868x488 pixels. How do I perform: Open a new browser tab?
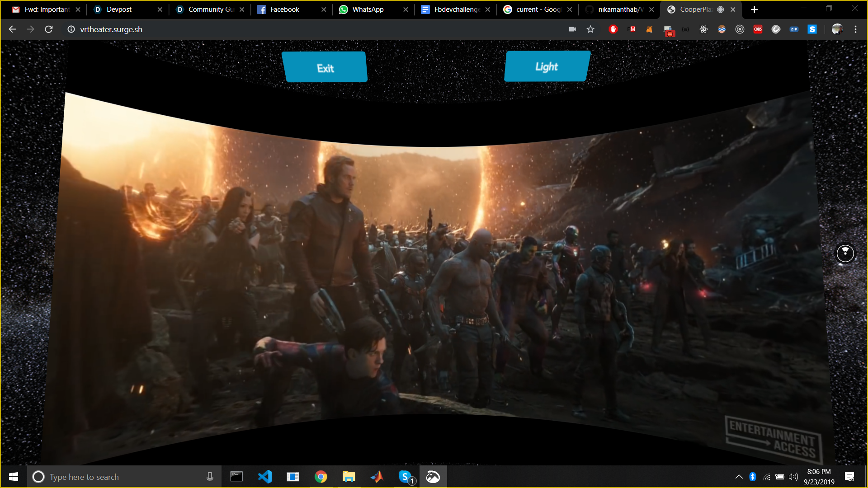[754, 9]
